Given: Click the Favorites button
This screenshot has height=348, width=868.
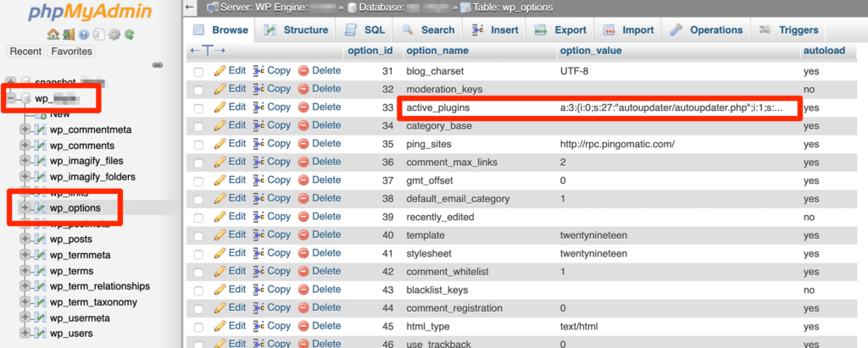Looking at the screenshot, I should [72, 52].
